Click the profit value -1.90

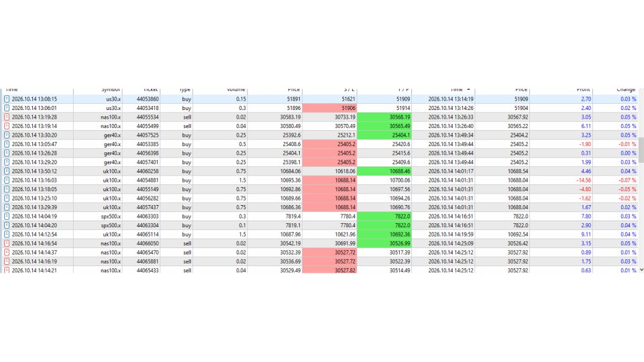[585, 144]
